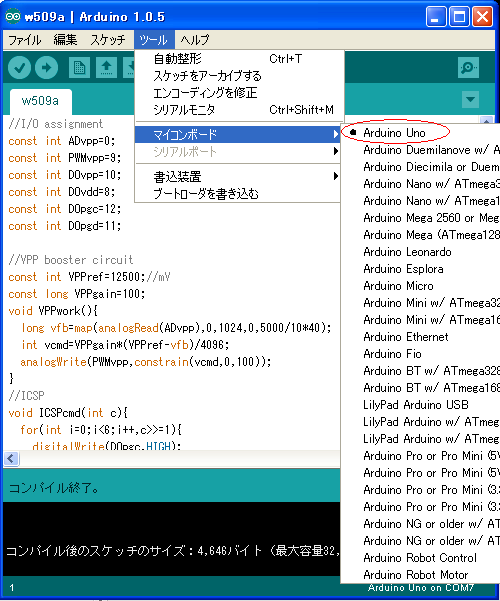Click the Verify (checkmark) toolbar button
Screen dimensions: 500x601
(20, 68)
